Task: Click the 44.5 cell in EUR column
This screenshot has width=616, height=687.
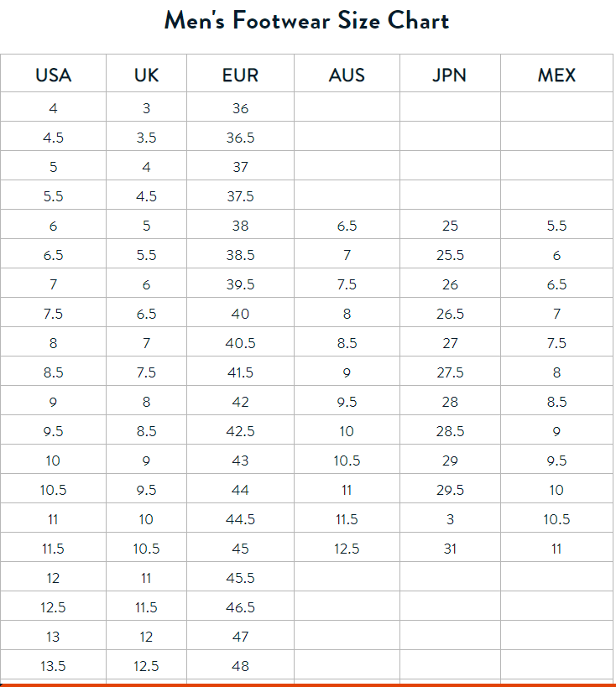Action: click(x=240, y=519)
